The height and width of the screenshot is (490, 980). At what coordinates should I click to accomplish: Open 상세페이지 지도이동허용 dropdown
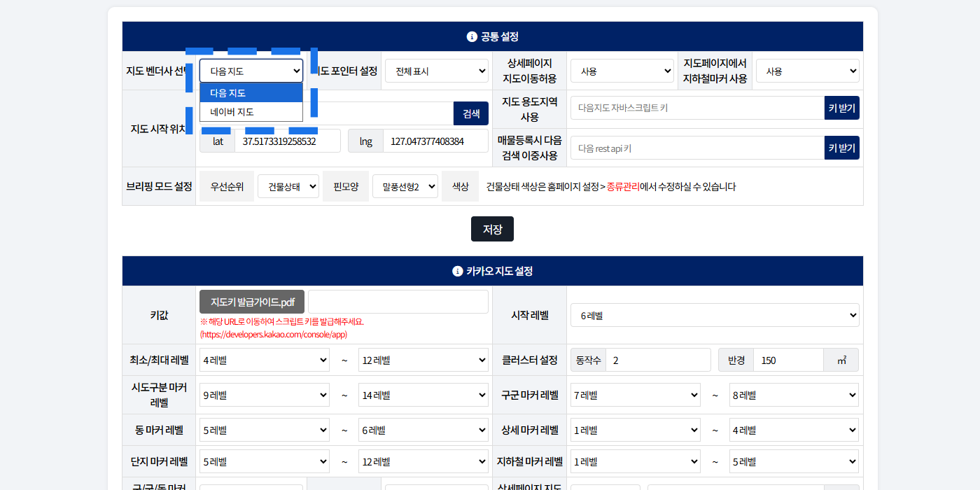(622, 71)
